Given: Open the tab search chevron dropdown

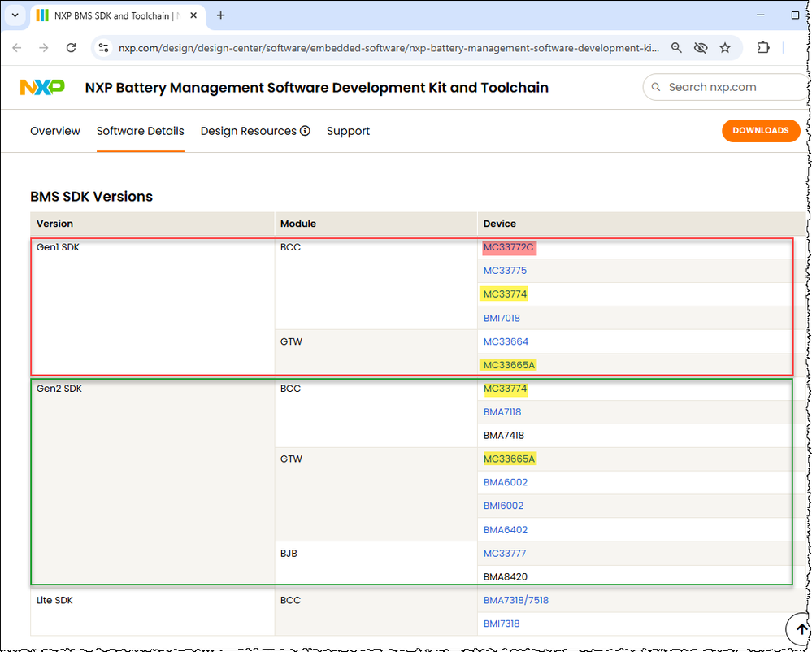Looking at the screenshot, I should point(14,15).
